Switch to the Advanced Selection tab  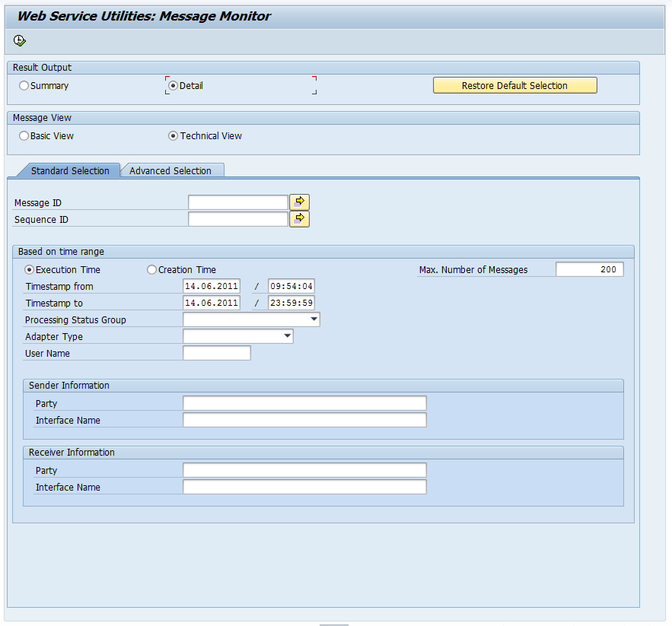pos(172,170)
